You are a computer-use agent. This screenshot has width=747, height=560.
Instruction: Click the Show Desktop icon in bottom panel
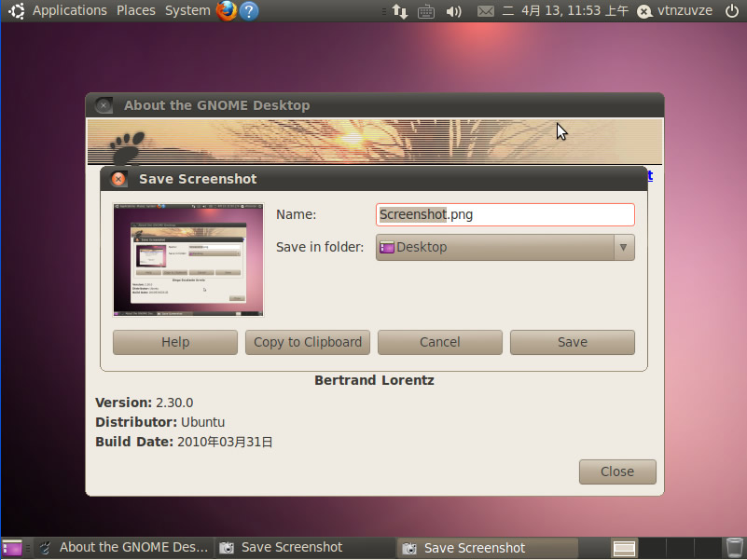[x=12, y=548]
